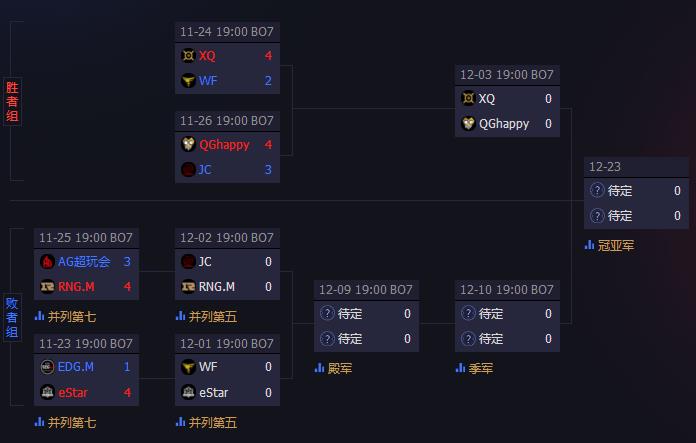Click the 12-09 19:00 BO7 match header

pos(366,290)
